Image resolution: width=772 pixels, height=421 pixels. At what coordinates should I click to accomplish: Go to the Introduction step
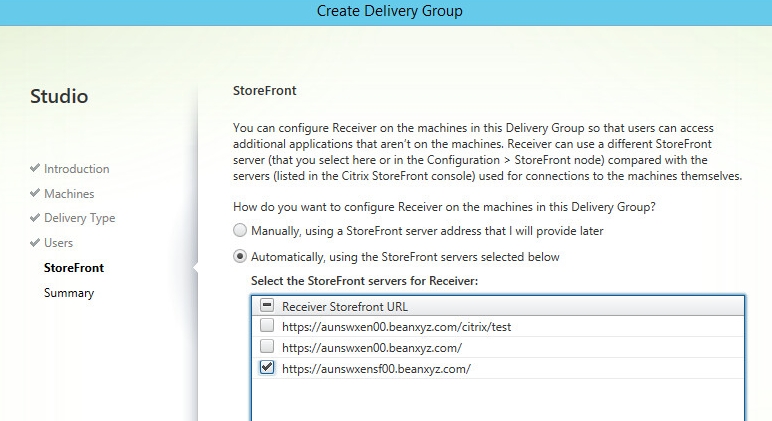(77, 169)
